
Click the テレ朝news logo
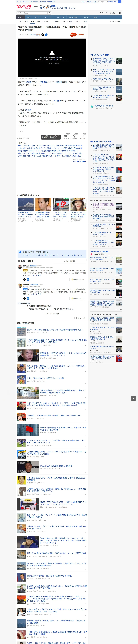[x=77, y=35]
